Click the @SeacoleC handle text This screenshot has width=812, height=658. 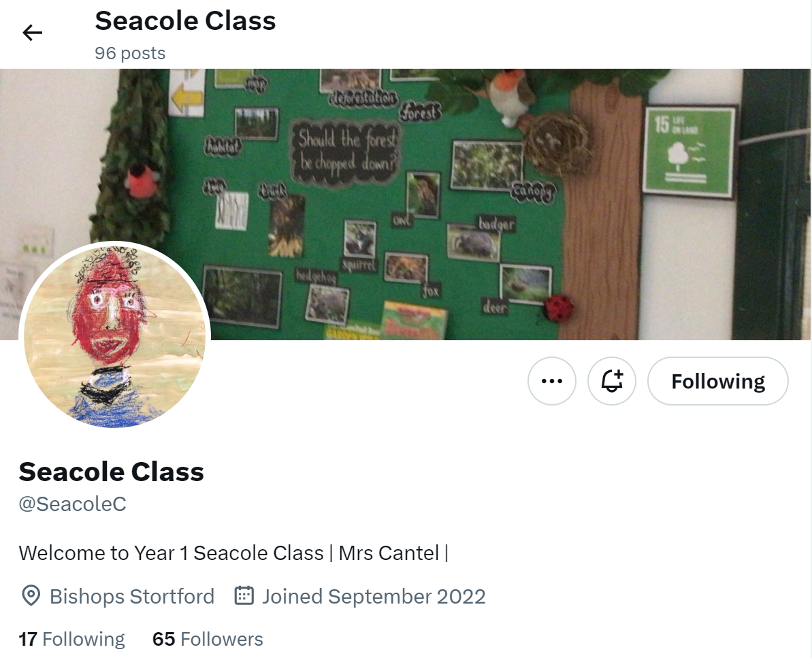pyautogui.click(x=73, y=504)
